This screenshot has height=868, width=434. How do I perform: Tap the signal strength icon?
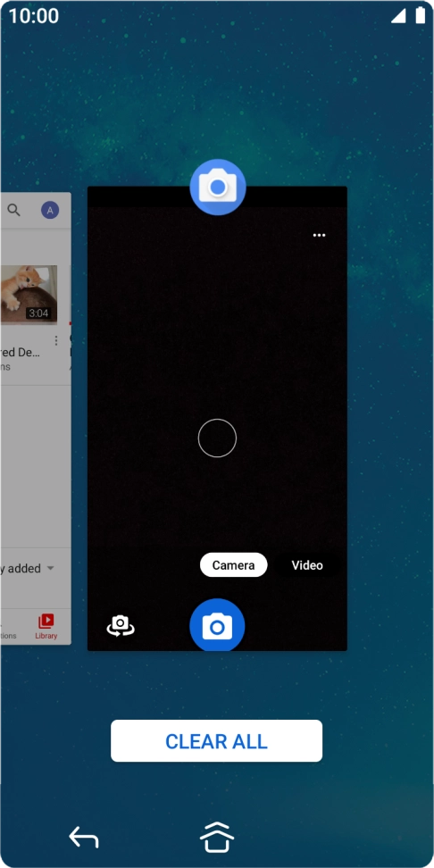(398, 16)
